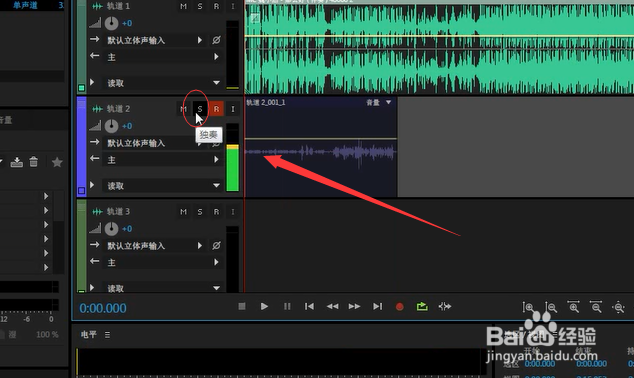
Task: Click the Zoom In amplitude icon
Action: (528, 307)
